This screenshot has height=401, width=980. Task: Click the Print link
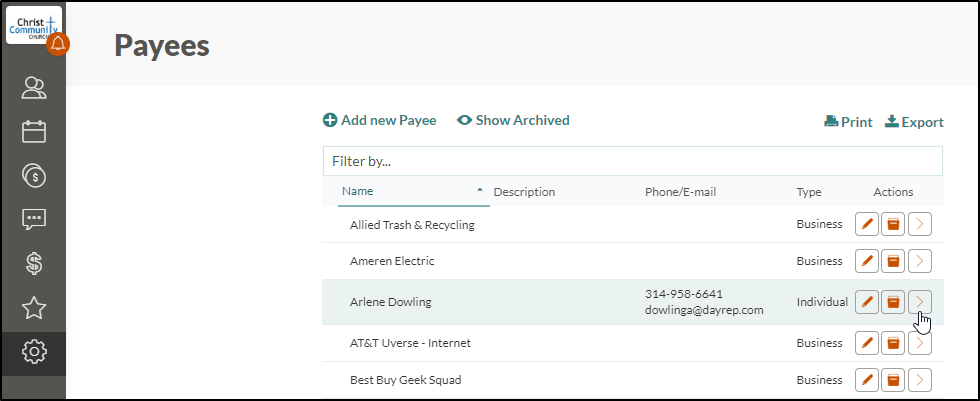point(848,122)
